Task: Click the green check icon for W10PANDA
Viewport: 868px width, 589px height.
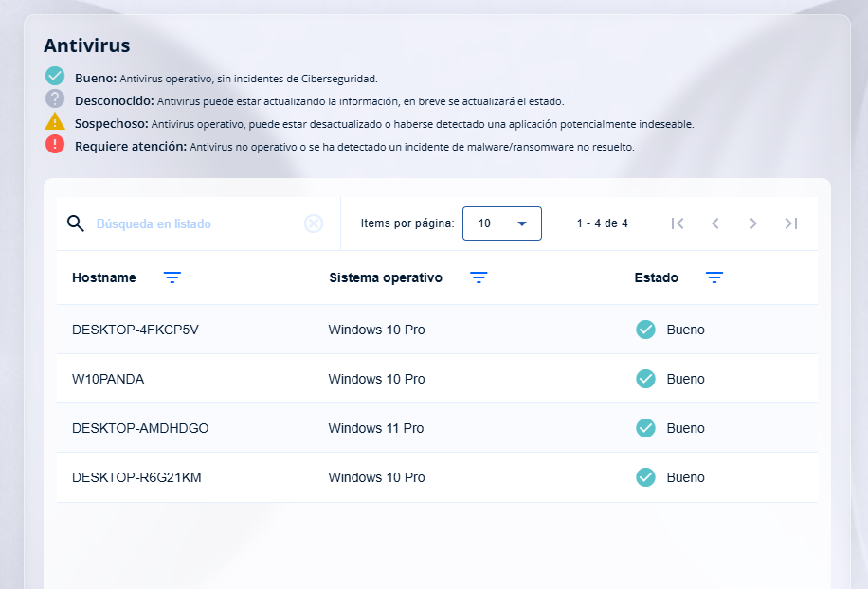Action: coord(645,379)
